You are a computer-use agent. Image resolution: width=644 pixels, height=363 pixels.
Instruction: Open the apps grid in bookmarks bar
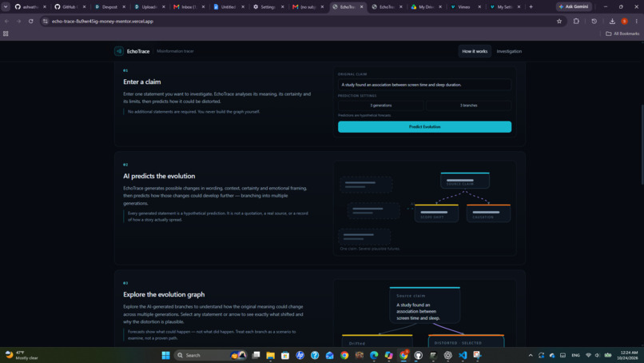click(6, 34)
